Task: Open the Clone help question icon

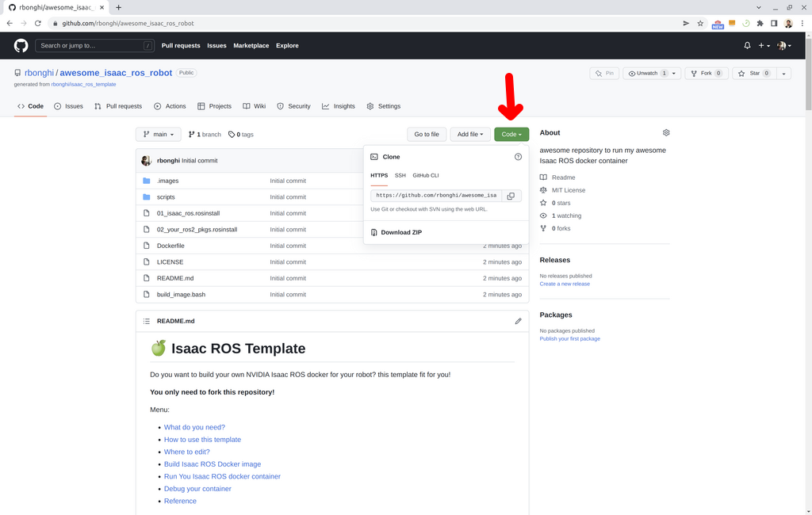Action: tap(518, 157)
